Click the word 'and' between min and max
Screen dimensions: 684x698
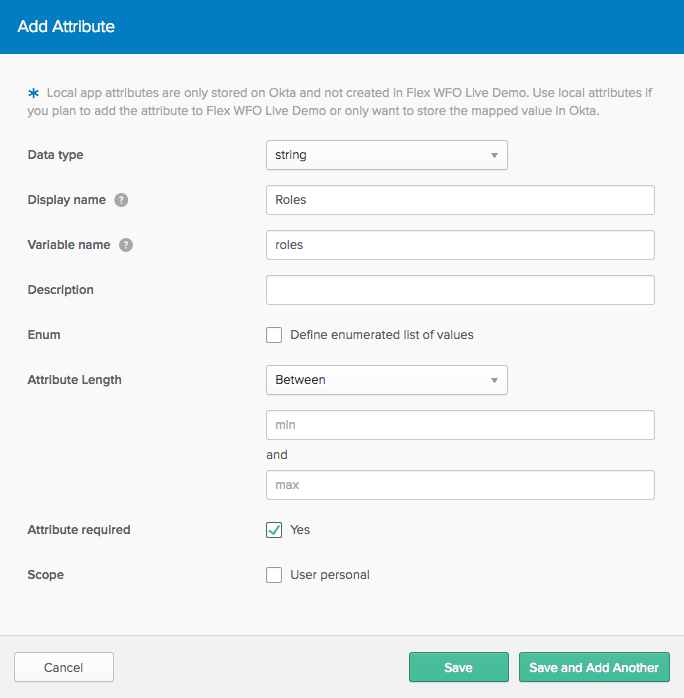pos(277,455)
